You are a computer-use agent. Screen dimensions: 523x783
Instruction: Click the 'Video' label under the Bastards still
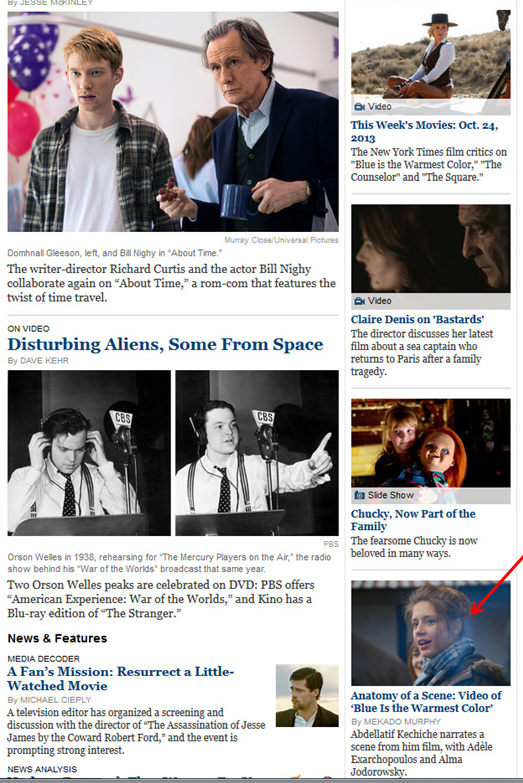[x=380, y=301]
